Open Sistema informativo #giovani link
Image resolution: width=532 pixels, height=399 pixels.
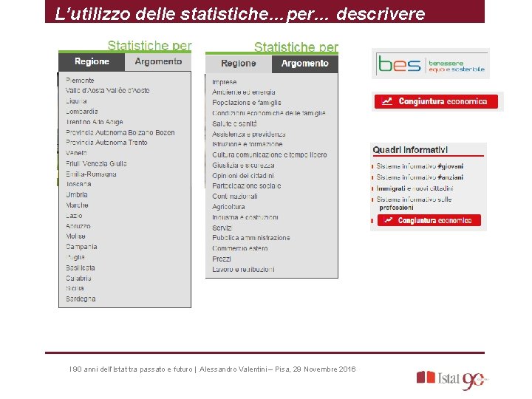click(420, 166)
